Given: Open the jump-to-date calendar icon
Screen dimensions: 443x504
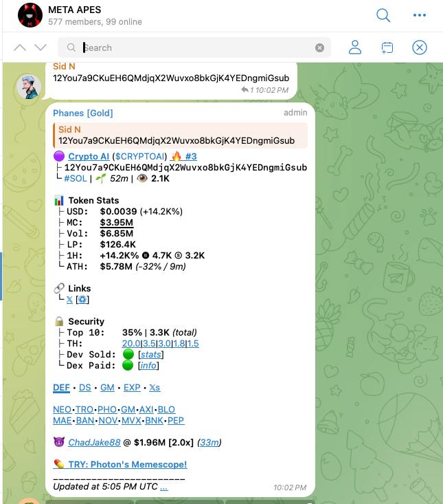Looking at the screenshot, I should pyautogui.click(x=387, y=47).
